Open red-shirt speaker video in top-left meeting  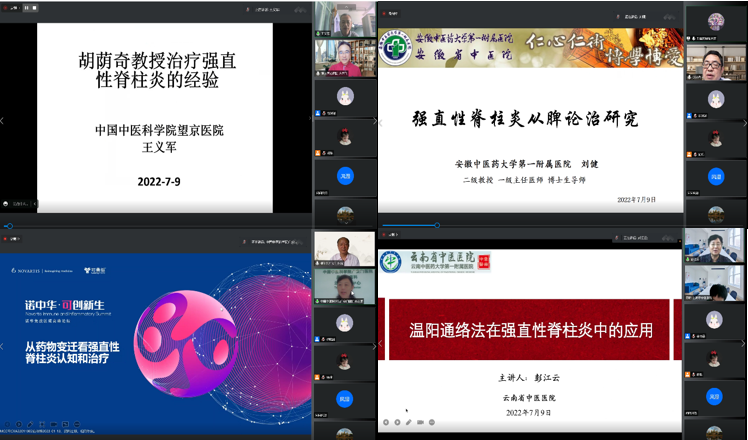coord(344,56)
